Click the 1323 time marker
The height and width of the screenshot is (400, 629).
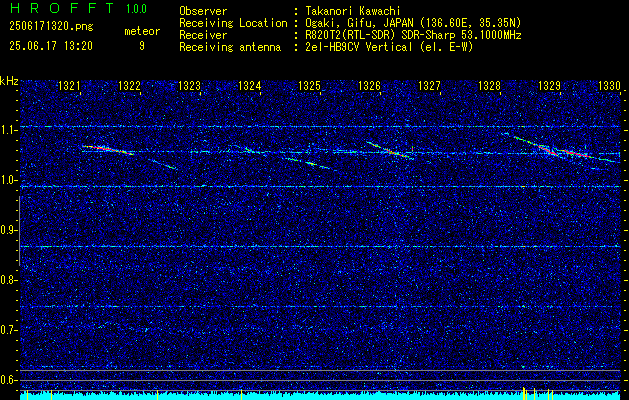(x=189, y=85)
